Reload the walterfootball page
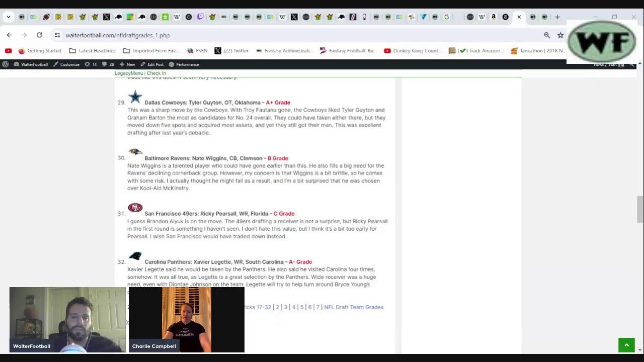644x362 pixels. [x=39, y=35]
